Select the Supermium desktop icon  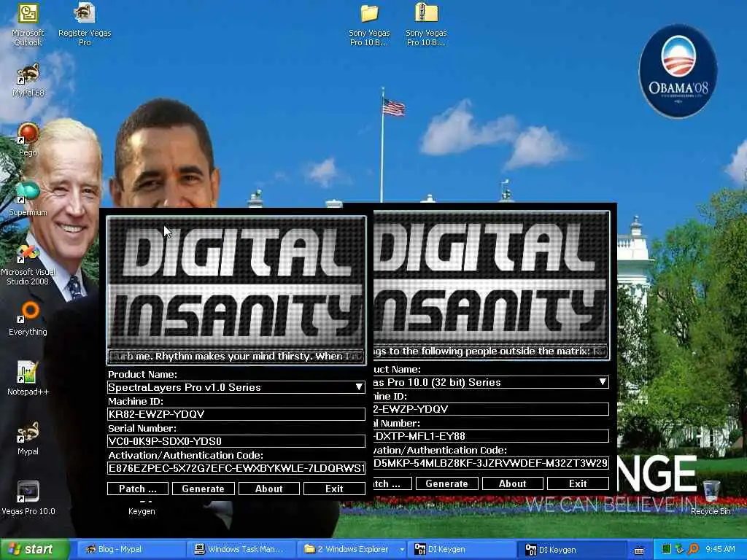click(28, 200)
